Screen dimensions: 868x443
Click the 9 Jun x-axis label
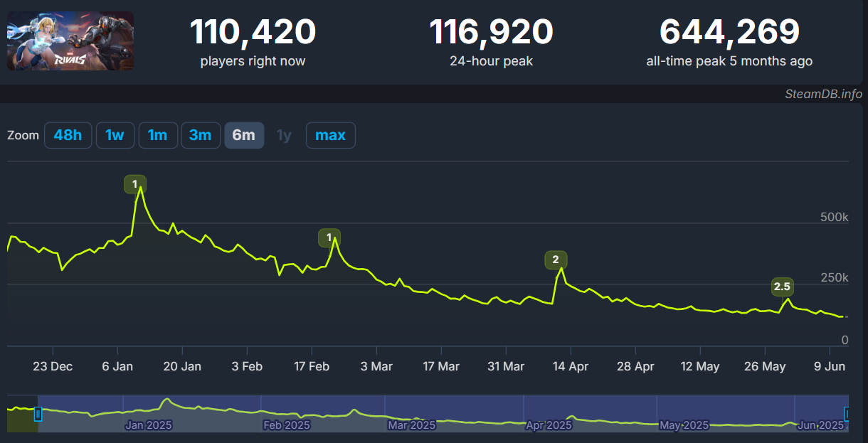click(830, 367)
